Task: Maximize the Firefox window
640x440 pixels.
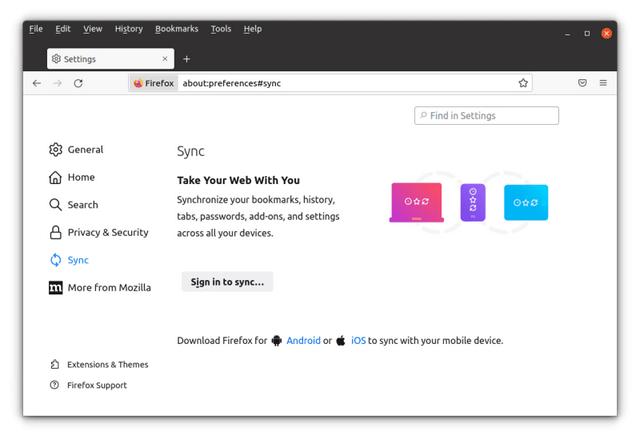Action: (x=587, y=33)
